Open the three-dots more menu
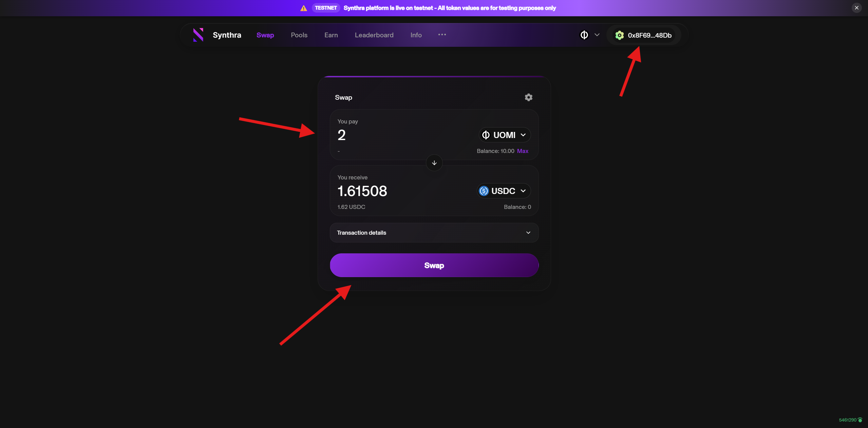This screenshot has width=868, height=428. coord(442,35)
